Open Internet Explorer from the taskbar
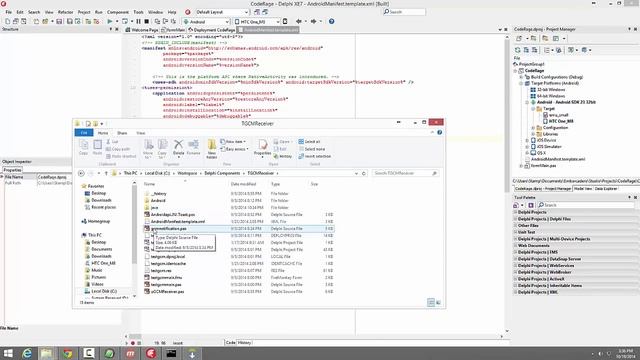 click(x=27, y=353)
